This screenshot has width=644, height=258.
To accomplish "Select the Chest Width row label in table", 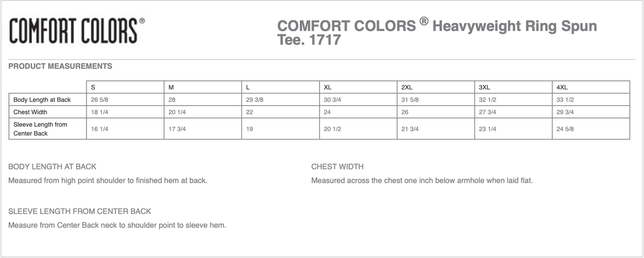I will [x=30, y=112].
